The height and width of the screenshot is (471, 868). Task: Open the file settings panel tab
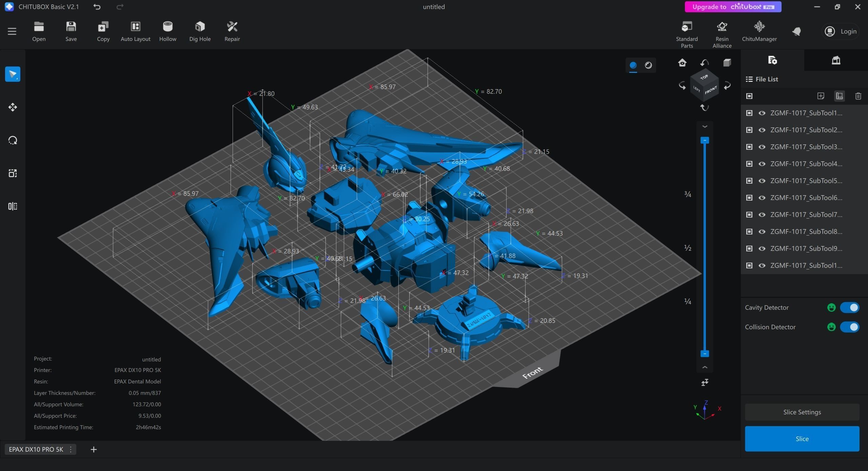click(x=772, y=60)
